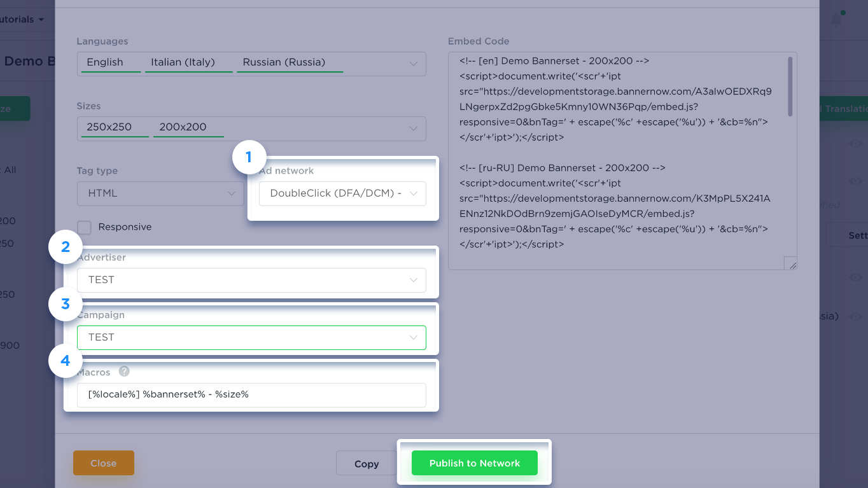
Task: Click the green Publish to Network button
Action: click(x=475, y=463)
